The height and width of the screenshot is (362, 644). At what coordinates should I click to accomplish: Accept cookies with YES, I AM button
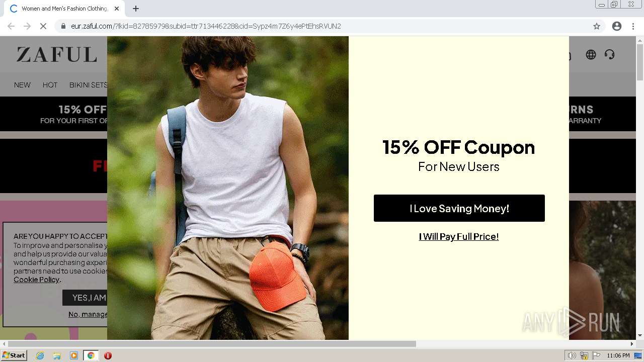pyautogui.click(x=85, y=298)
